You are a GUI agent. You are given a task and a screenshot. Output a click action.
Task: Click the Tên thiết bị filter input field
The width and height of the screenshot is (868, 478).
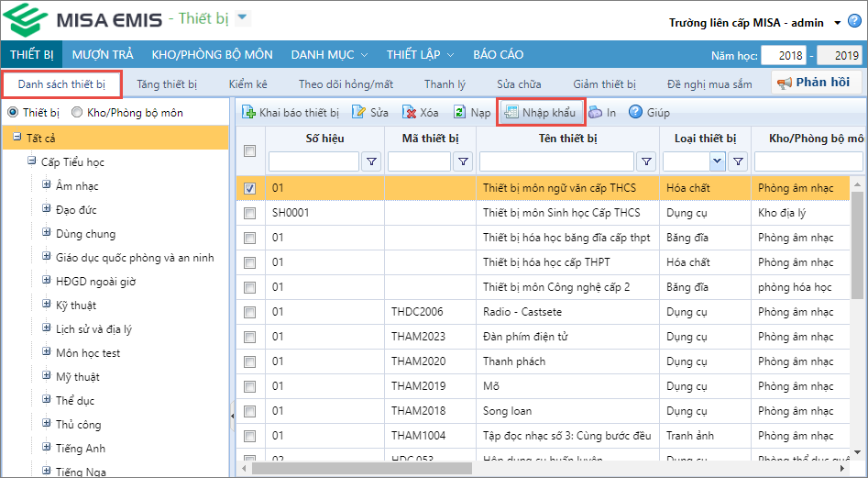[556, 162]
